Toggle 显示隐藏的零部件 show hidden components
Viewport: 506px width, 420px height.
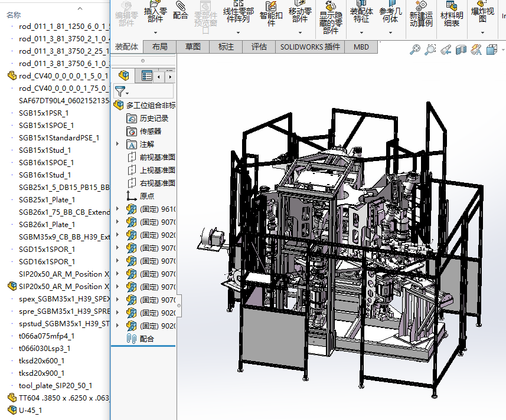pos(332,18)
